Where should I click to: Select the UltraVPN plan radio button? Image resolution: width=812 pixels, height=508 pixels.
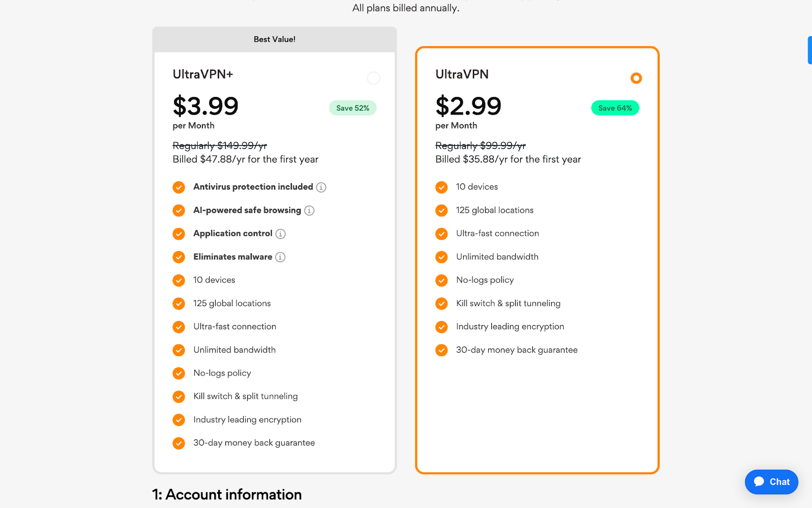click(636, 78)
